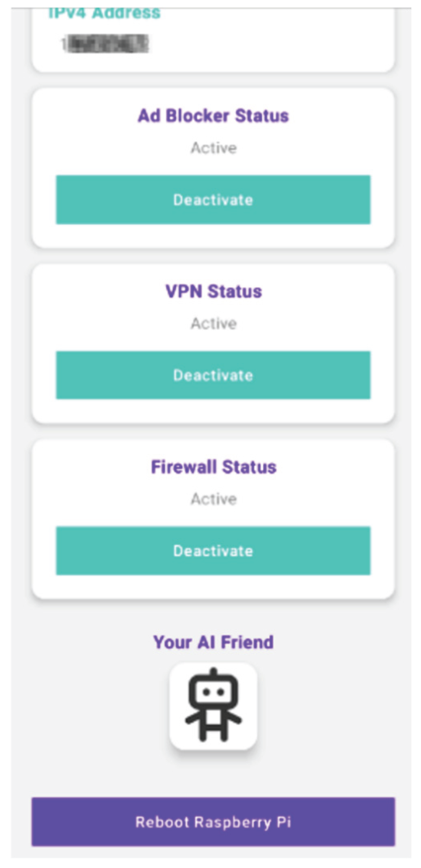The height and width of the screenshot is (868, 421).
Task: Click Active text under VPN Status
Action: tap(214, 323)
